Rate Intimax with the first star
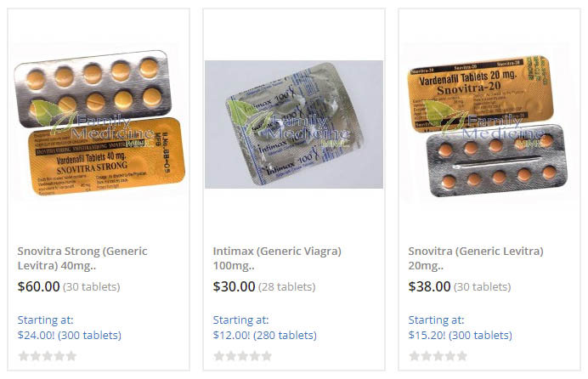The image size is (588, 379). click(219, 356)
